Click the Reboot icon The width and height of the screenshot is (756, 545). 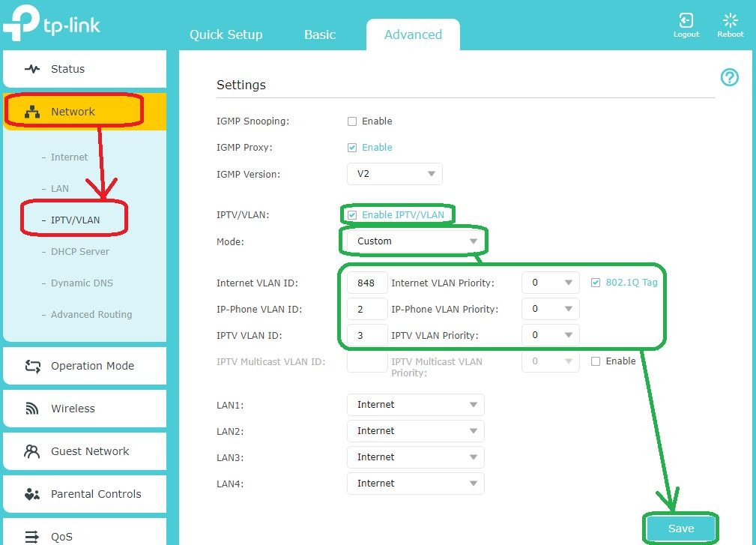(730, 20)
